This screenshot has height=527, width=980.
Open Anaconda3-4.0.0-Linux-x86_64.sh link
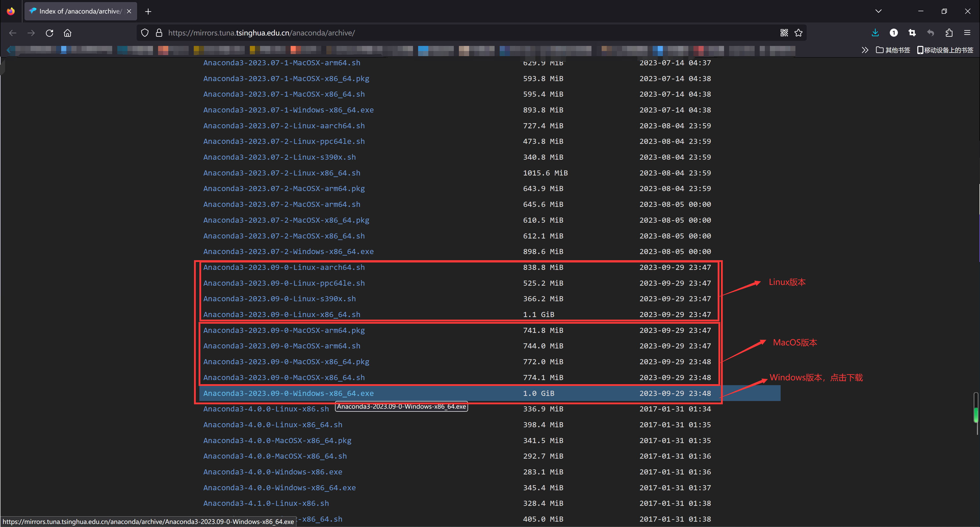[273, 425]
